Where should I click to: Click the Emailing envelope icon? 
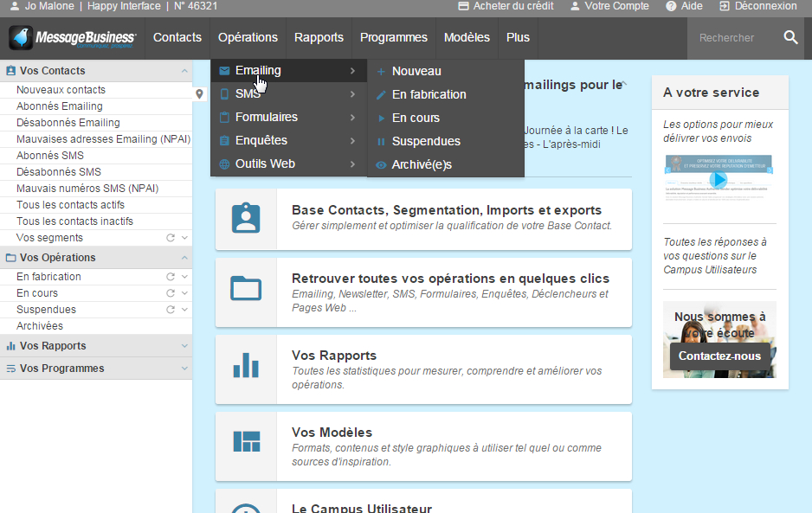(x=224, y=70)
